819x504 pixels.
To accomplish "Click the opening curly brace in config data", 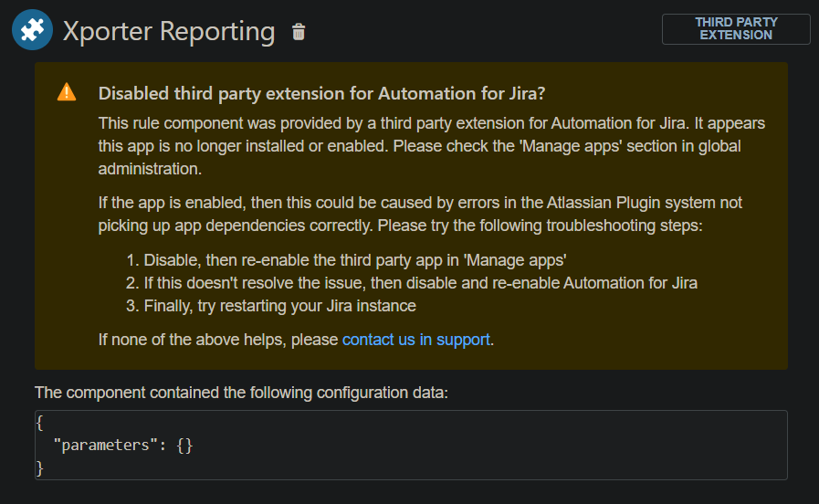I will (x=39, y=423).
